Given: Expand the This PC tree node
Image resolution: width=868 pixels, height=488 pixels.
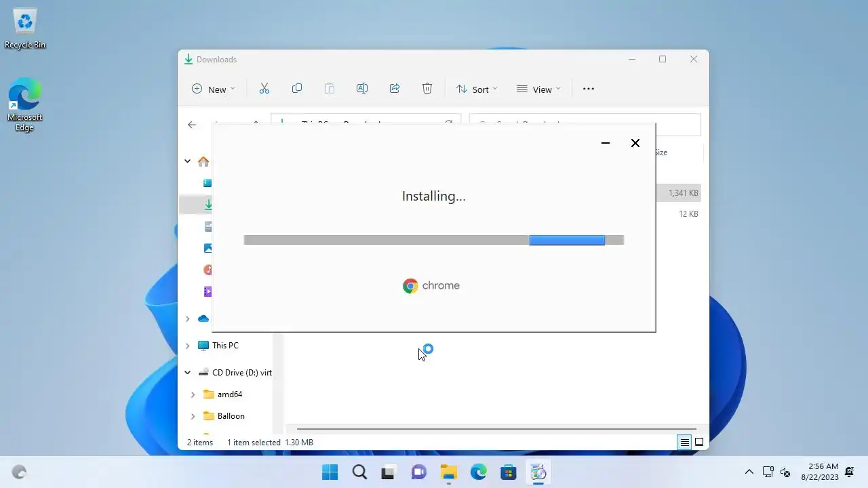Looking at the screenshot, I should click(x=188, y=346).
